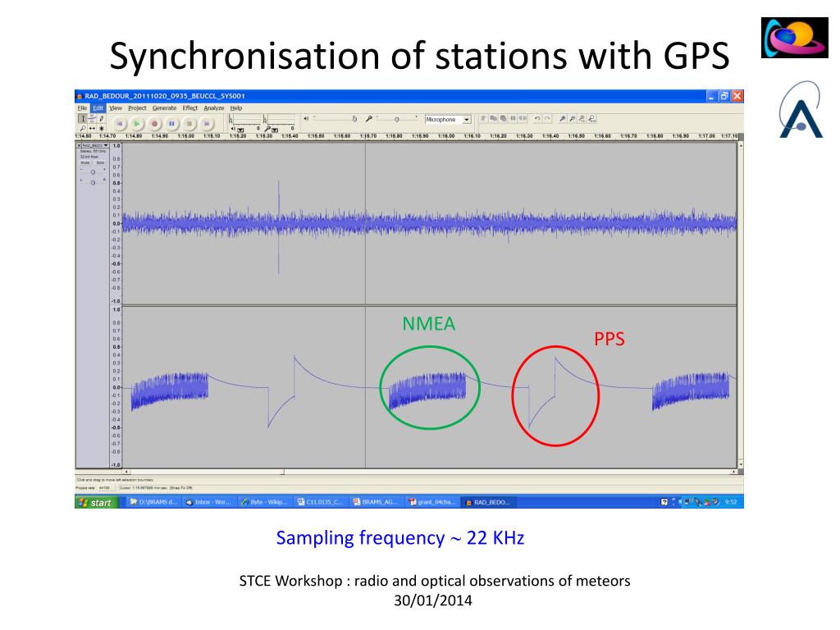
Task: Zoom in using the magnifier toolbar icon
Action: [563, 118]
